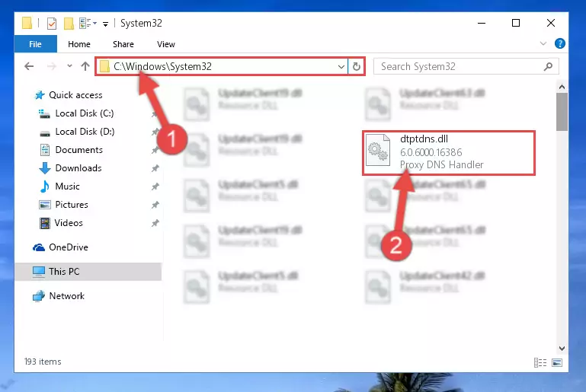Expand the ribbon with the chevron
Viewport: 586px width, 392px height.
(x=543, y=43)
